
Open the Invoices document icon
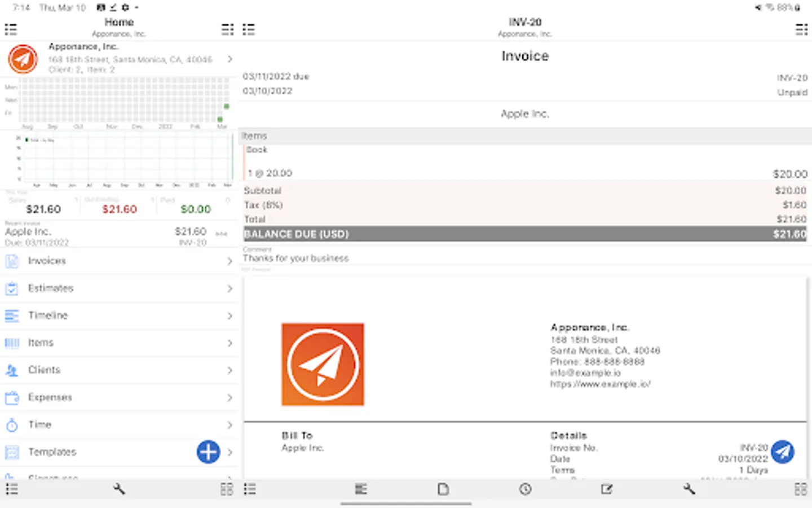[x=12, y=261]
